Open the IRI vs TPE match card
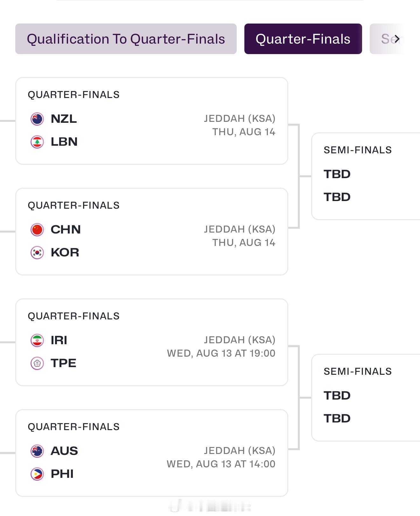Screen dimensions: 420x516 point(152,342)
